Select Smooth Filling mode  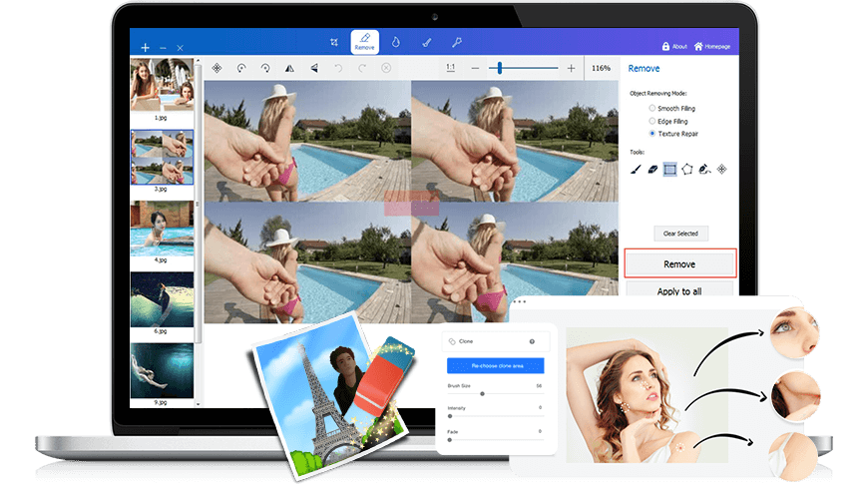pos(672,108)
